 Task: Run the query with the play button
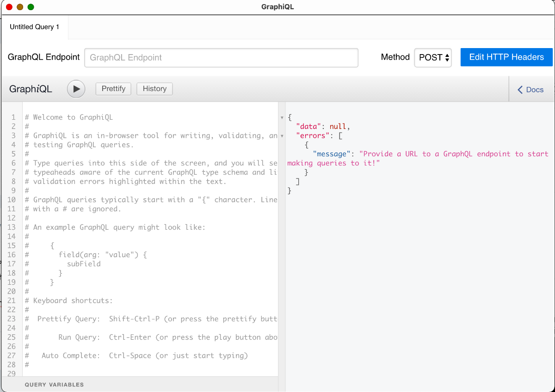click(x=76, y=89)
